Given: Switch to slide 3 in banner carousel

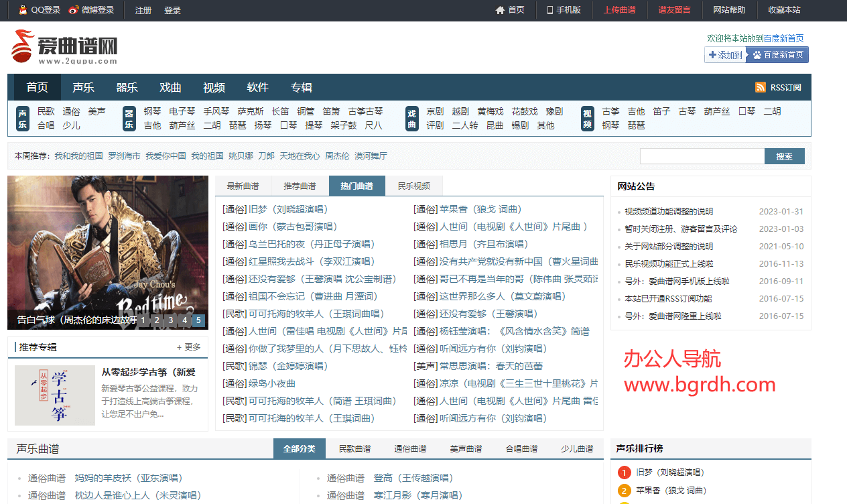Looking at the screenshot, I should click(x=170, y=320).
